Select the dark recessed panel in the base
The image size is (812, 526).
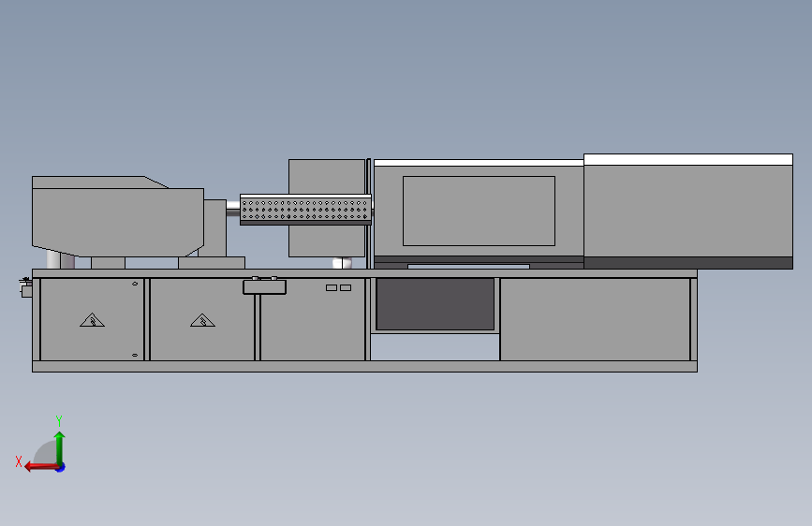pyautogui.click(x=435, y=304)
